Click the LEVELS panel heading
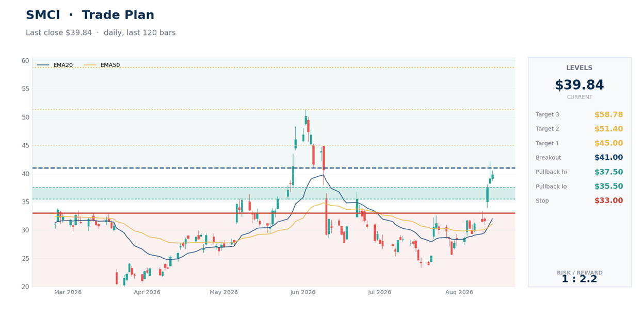644x319 pixels. point(579,68)
